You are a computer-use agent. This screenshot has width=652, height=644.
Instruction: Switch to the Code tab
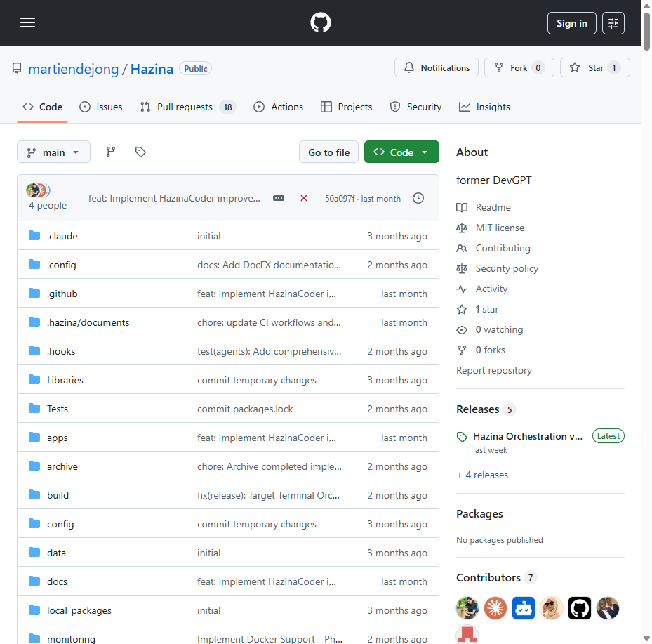point(42,107)
